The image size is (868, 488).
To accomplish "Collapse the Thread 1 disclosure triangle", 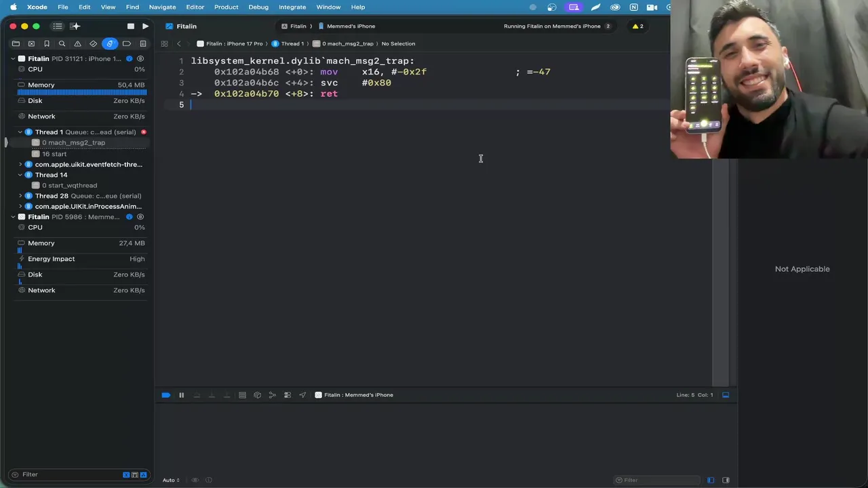I will pyautogui.click(x=20, y=131).
